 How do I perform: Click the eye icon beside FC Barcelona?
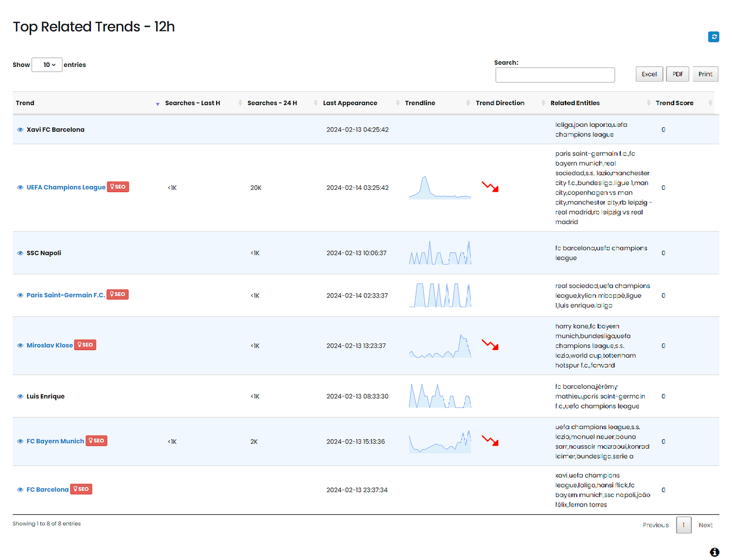[x=20, y=490]
